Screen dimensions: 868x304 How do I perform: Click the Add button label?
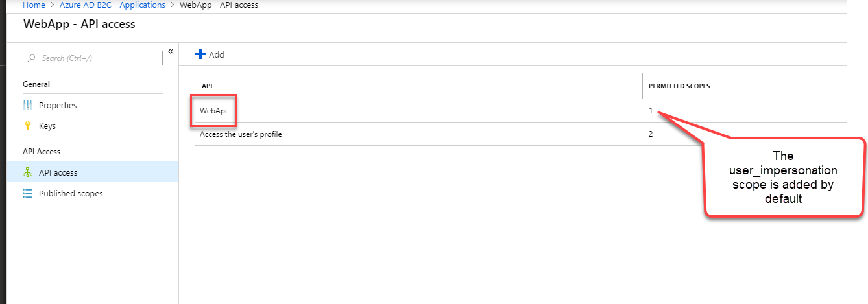click(x=217, y=55)
